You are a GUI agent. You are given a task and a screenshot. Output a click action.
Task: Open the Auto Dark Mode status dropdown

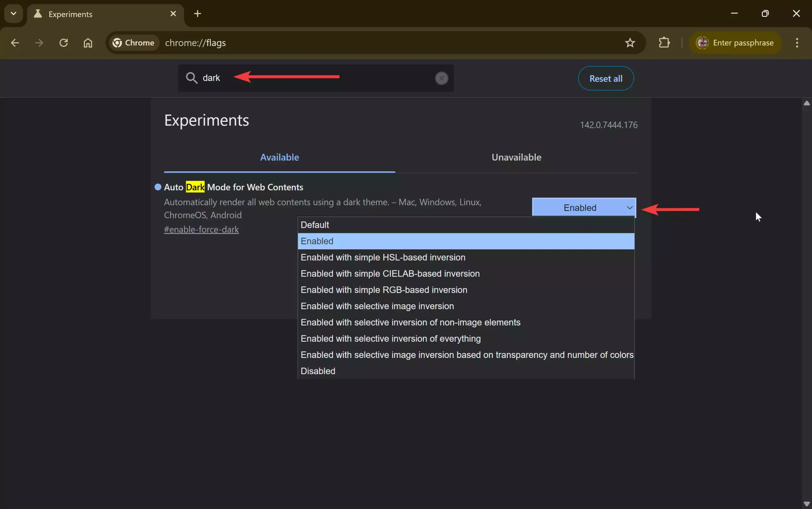tap(584, 207)
